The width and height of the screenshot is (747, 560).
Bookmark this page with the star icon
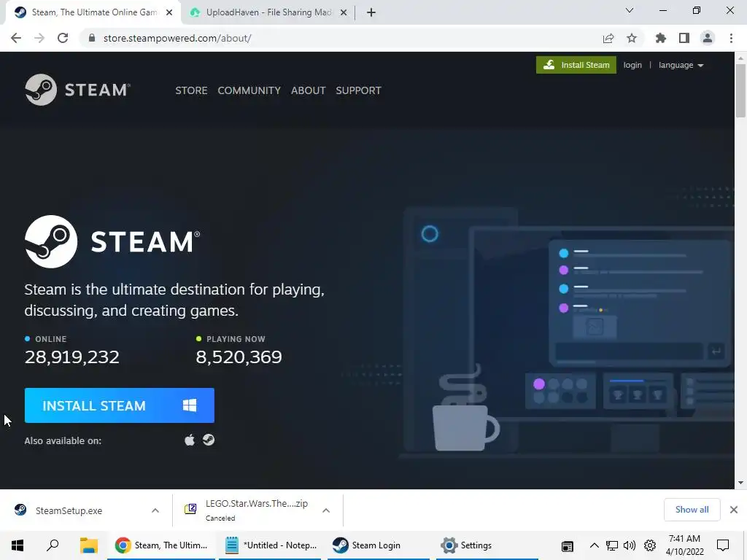pos(632,38)
